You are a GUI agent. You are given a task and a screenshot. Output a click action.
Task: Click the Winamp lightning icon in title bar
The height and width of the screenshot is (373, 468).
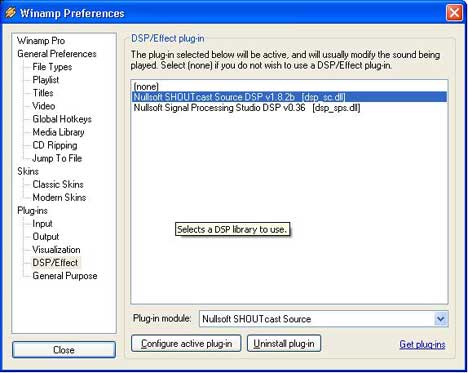click(x=11, y=13)
